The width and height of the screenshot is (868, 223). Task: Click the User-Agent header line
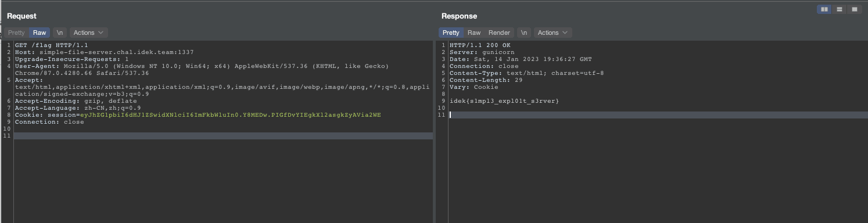pos(202,70)
